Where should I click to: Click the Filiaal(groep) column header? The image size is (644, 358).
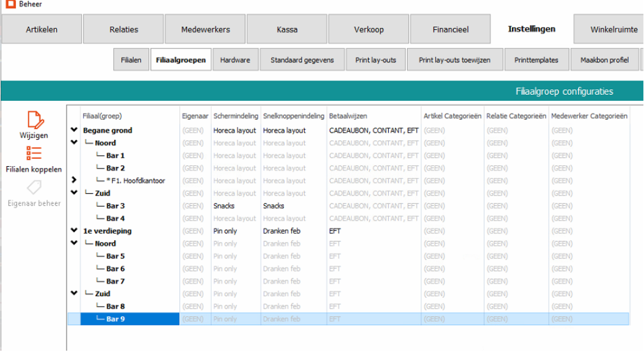point(103,116)
